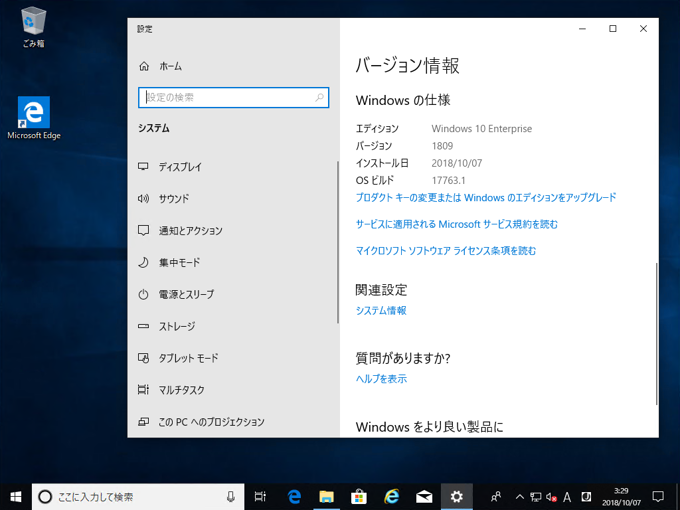This screenshot has height=510, width=680.
Task: Click the バージョン情報 heading
Action: (x=407, y=66)
